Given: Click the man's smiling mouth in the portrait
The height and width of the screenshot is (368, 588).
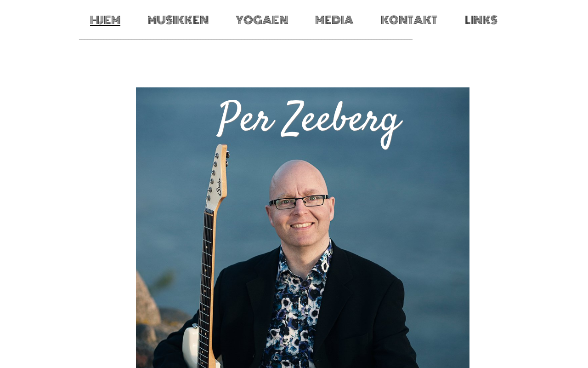Looking at the screenshot, I should click(x=302, y=225).
